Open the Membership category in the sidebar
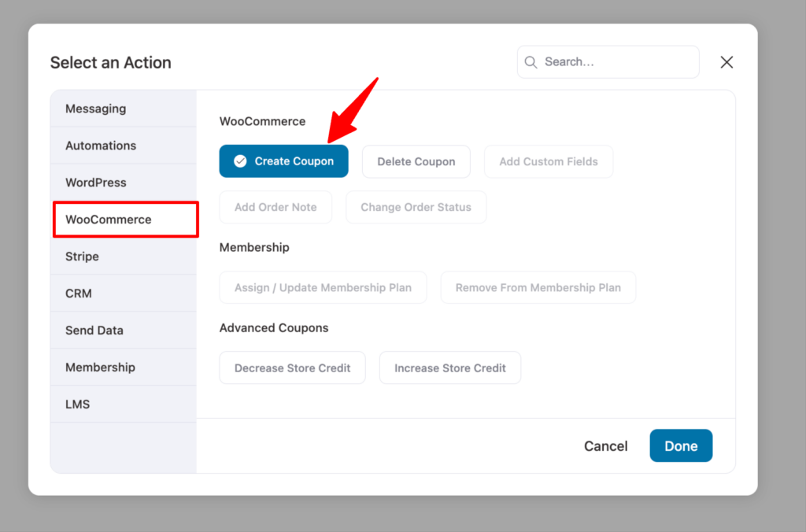 coord(124,368)
